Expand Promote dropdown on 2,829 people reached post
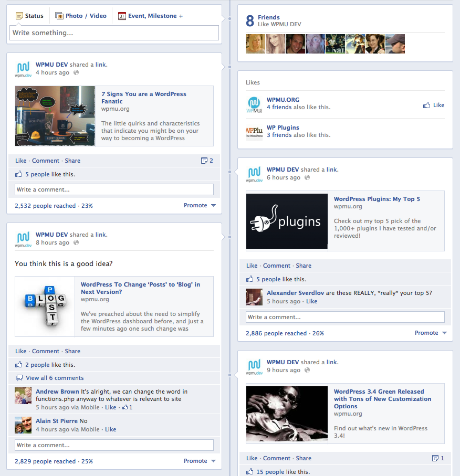The height and width of the screenshot is (476, 460). point(200,461)
